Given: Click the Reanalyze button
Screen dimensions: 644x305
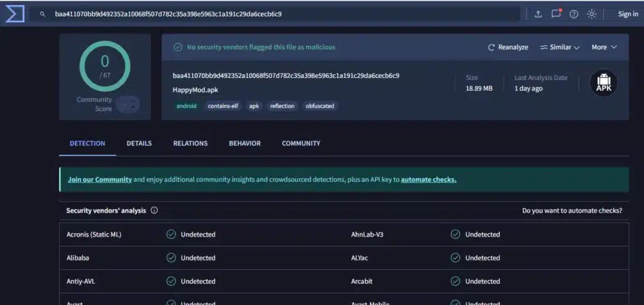Looking at the screenshot, I should (x=508, y=47).
